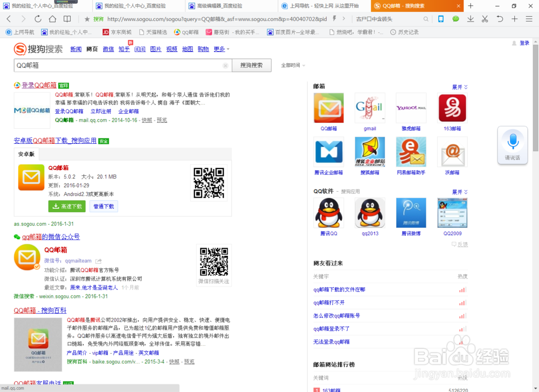Click the gmail icon in mailbox panel

coord(370,108)
